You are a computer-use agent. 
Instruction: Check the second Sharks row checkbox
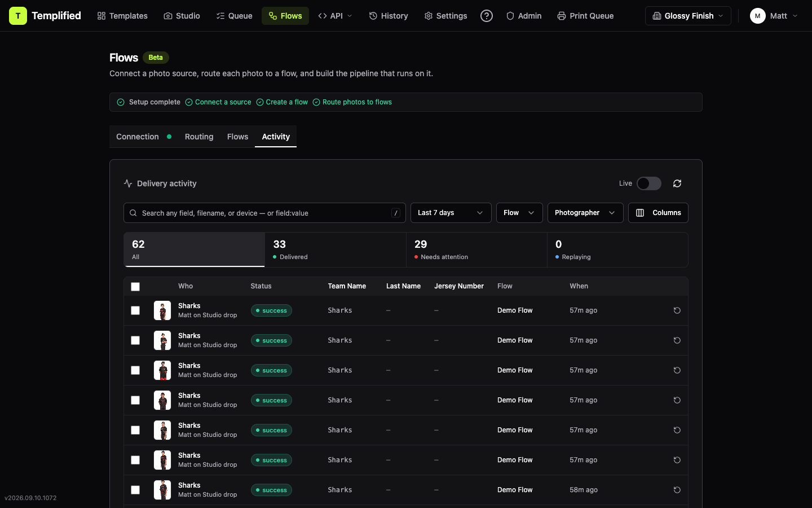coord(135,340)
